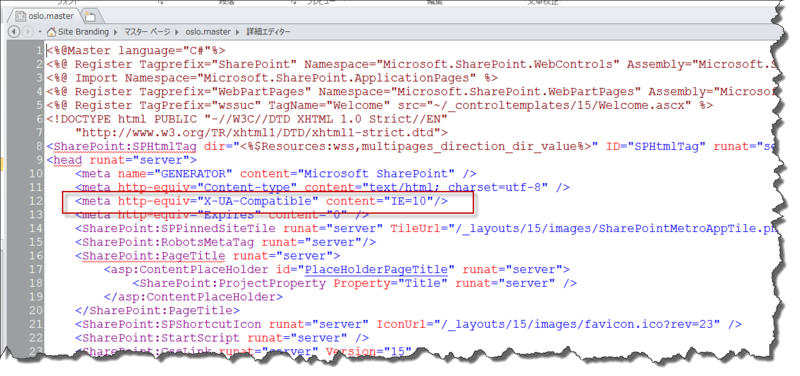Expand the arrow after マスター ページ
The image size is (800, 376).
[x=177, y=32]
